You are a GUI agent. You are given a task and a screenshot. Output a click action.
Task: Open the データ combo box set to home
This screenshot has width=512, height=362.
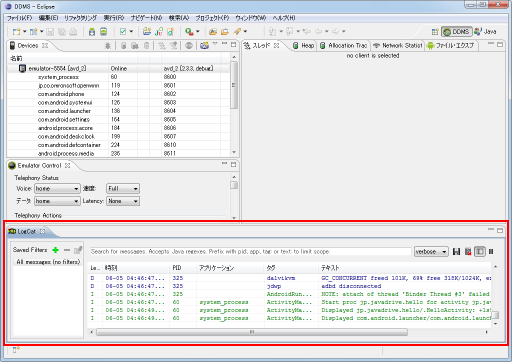click(x=57, y=201)
